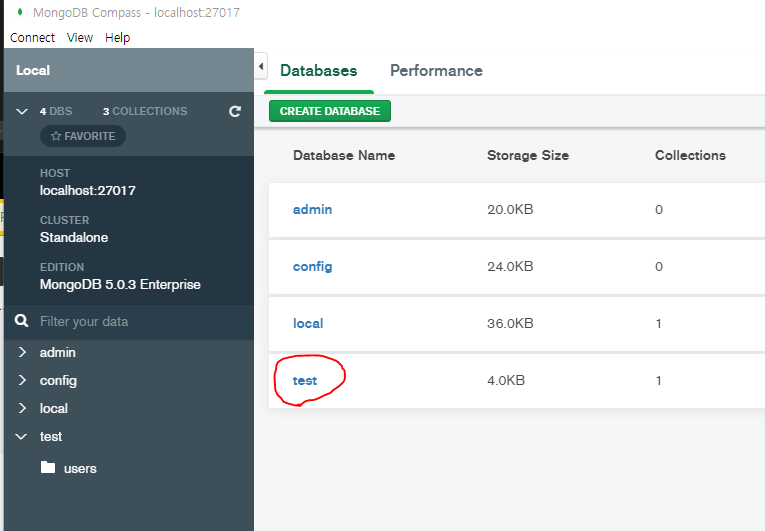The height and width of the screenshot is (531, 765).
Task: Select the users collection in sidebar
Action: pos(80,469)
